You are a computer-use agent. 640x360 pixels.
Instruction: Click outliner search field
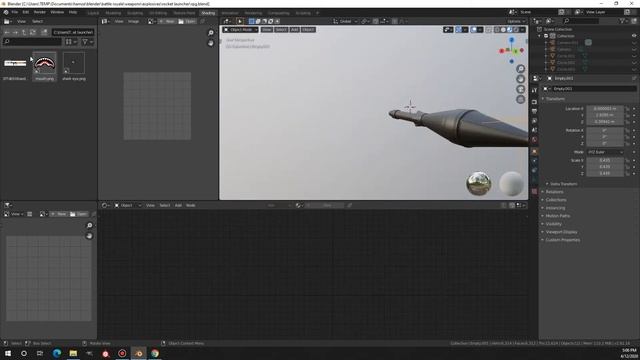pos(582,21)
